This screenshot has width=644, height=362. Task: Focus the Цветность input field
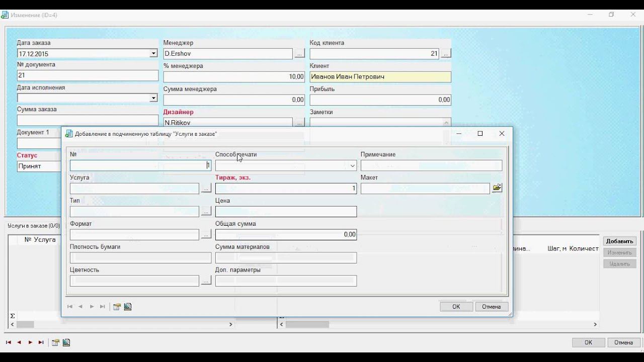(134, 281)
